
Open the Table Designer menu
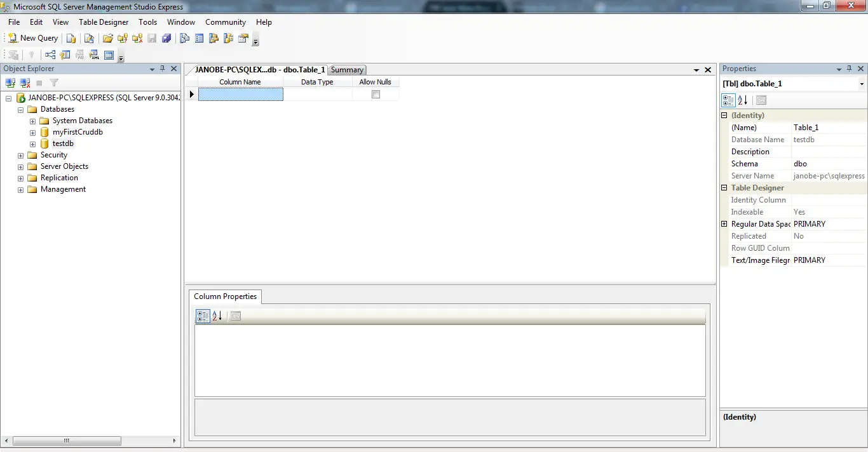pyautogui.click(x=104, y=22)
